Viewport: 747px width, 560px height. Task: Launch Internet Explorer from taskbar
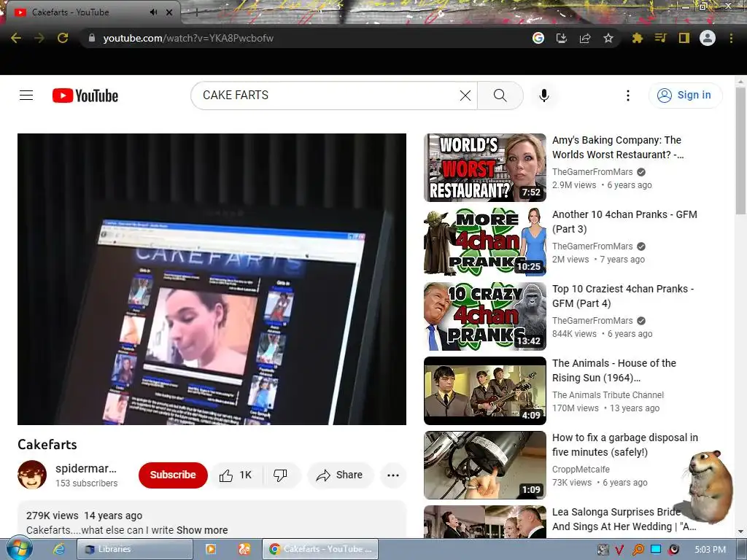tap(58, 549)
